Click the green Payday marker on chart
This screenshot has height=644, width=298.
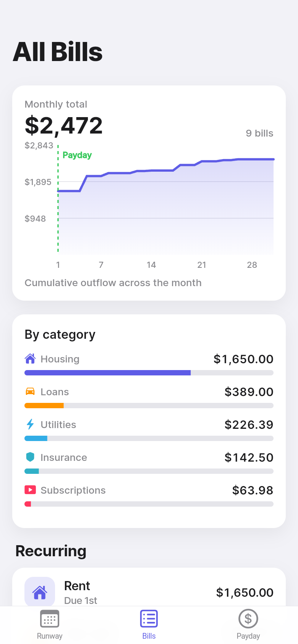point(77,155)
